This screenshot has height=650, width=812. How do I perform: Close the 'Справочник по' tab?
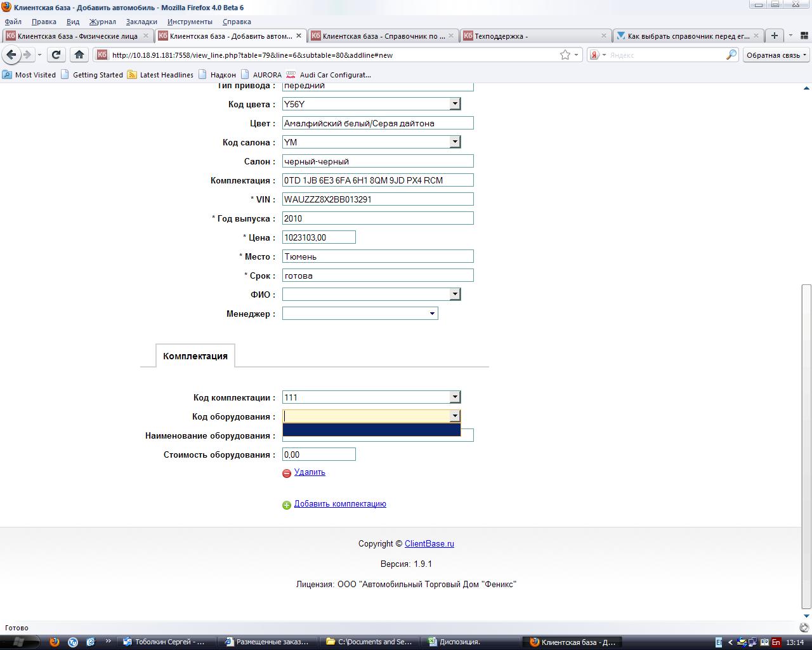click(x=451, y=36)
